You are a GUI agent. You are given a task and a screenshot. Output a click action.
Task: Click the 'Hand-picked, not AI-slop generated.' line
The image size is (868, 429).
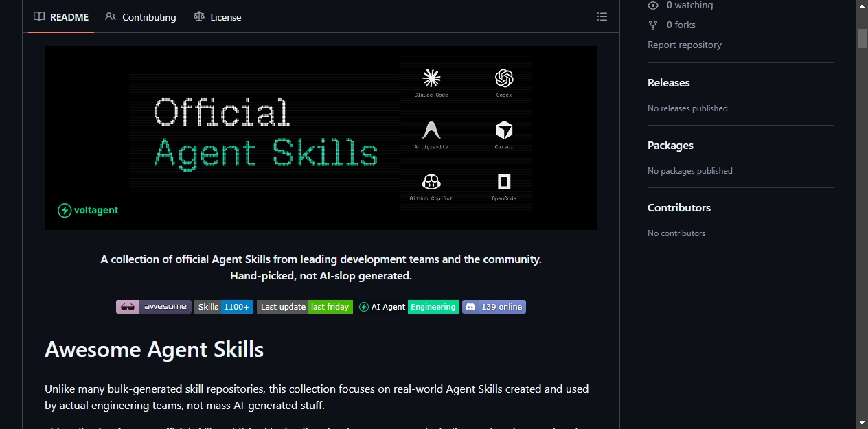321,276
